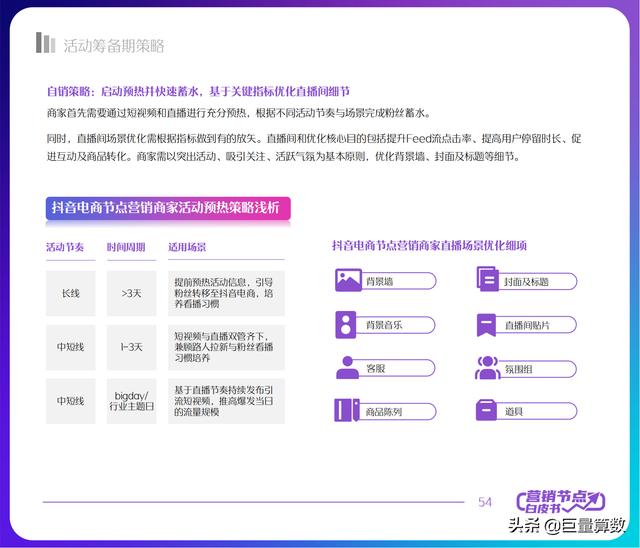Viewport: 640px width, 548px height.
Task: Select the 直播间贴片 label pill
Action: tap(536, 325)
